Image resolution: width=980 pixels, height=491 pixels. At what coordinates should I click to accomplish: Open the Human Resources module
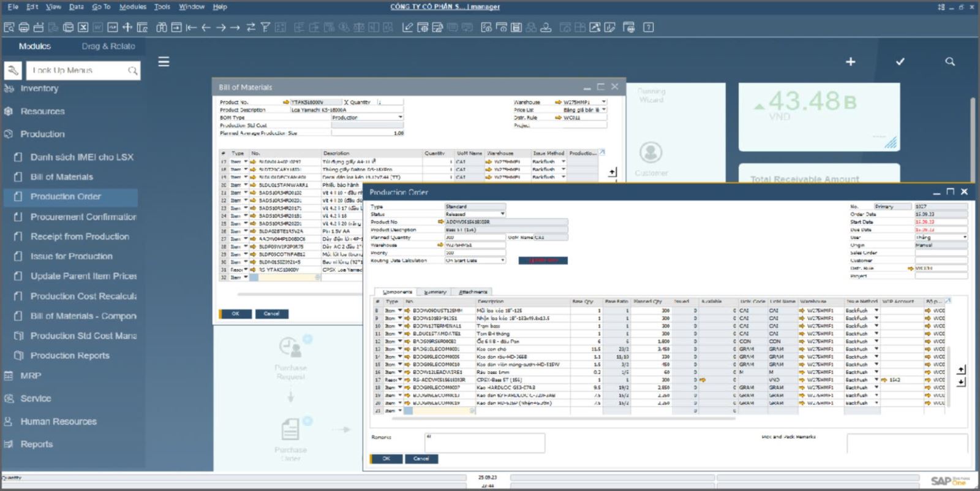[x=58, y=421]
